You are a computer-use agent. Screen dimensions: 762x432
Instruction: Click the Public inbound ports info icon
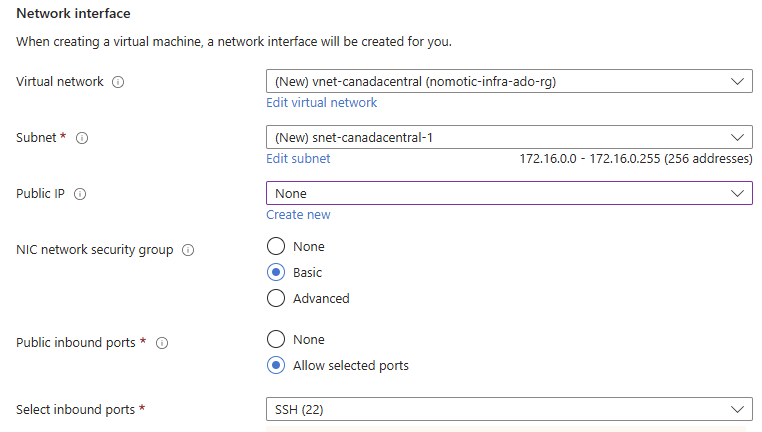point(162,343)
